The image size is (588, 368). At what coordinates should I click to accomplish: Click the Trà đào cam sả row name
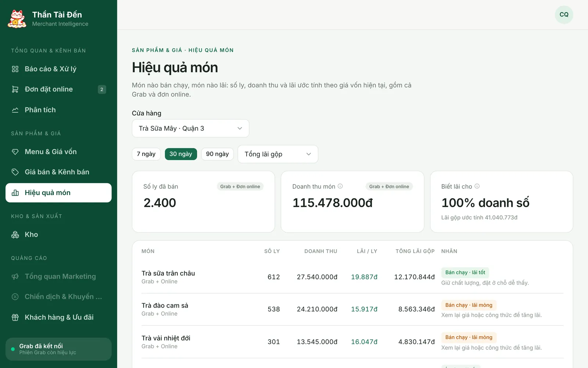pyautogui.click(x=165, y=305)
